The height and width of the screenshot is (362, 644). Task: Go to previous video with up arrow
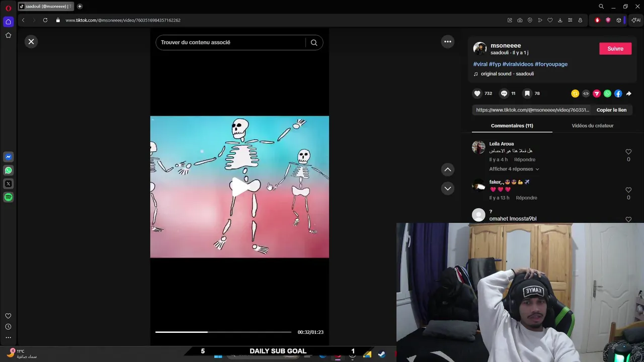(x=448, y=169)
